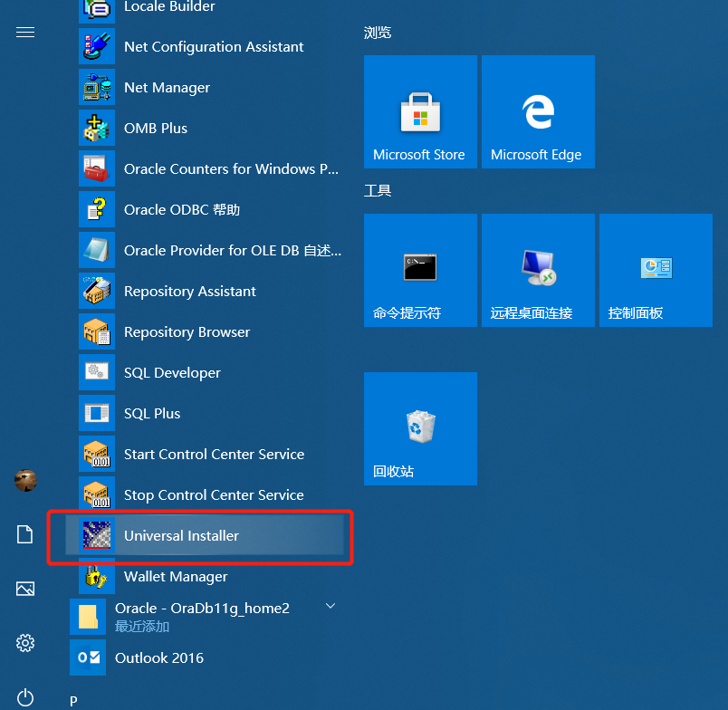Viewport: 728px width, 710px height.
Task: Click the user account avatar
Action: tap(25, 480)
